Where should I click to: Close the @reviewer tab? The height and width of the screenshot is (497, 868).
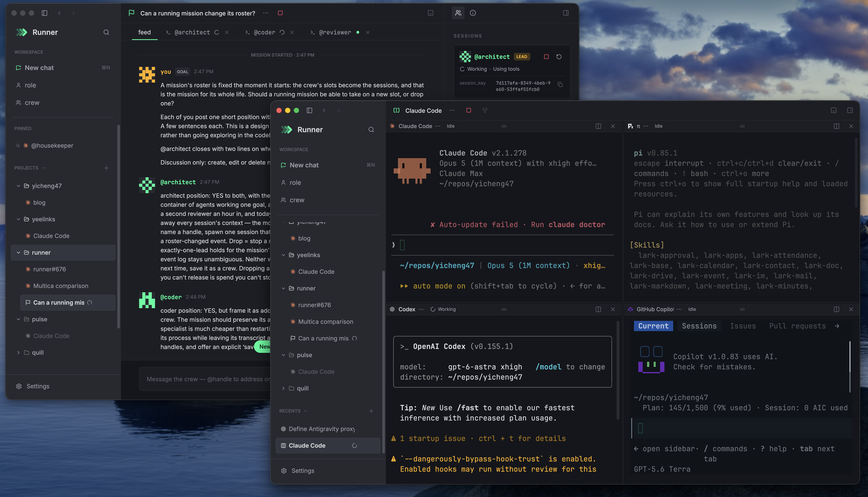coord(368,32)
